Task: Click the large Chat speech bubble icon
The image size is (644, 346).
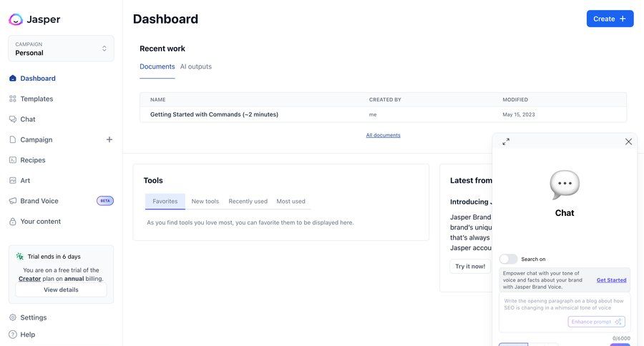Action: (565, 185)
